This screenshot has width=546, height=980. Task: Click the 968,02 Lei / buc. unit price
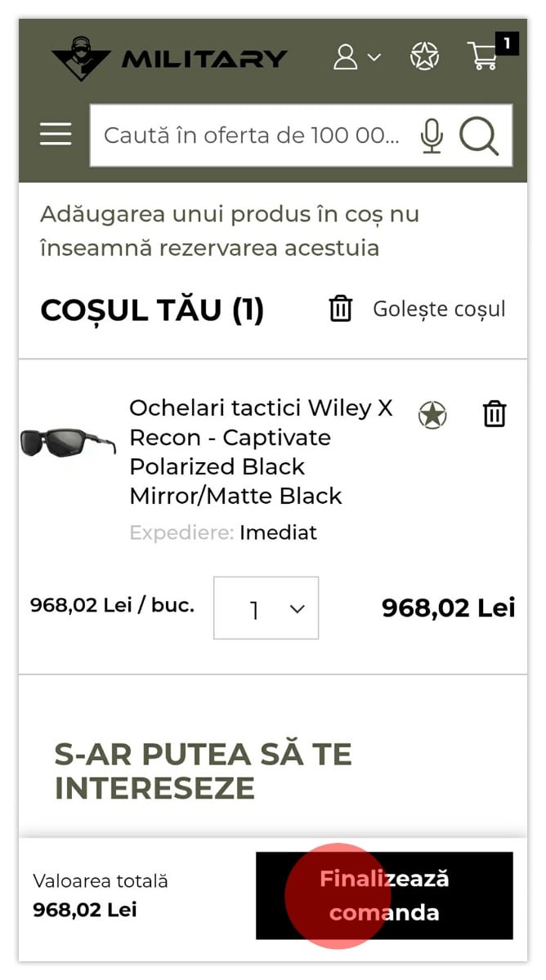(x=112, y=605)
